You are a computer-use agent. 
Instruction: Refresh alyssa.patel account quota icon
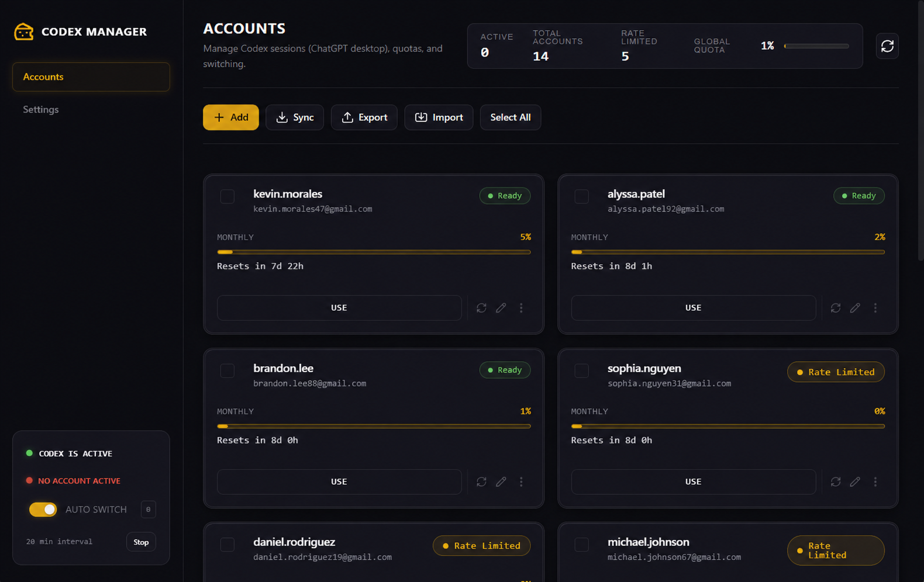836,308
